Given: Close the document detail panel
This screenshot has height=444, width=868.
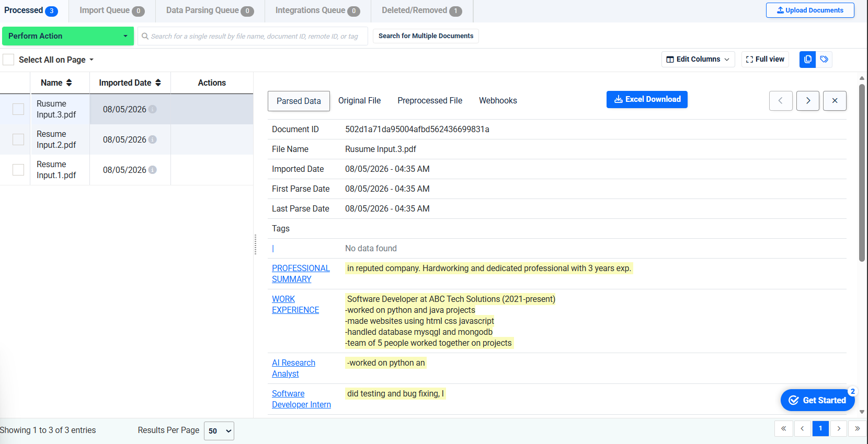Looking at the screenshot, I should 835,101.
